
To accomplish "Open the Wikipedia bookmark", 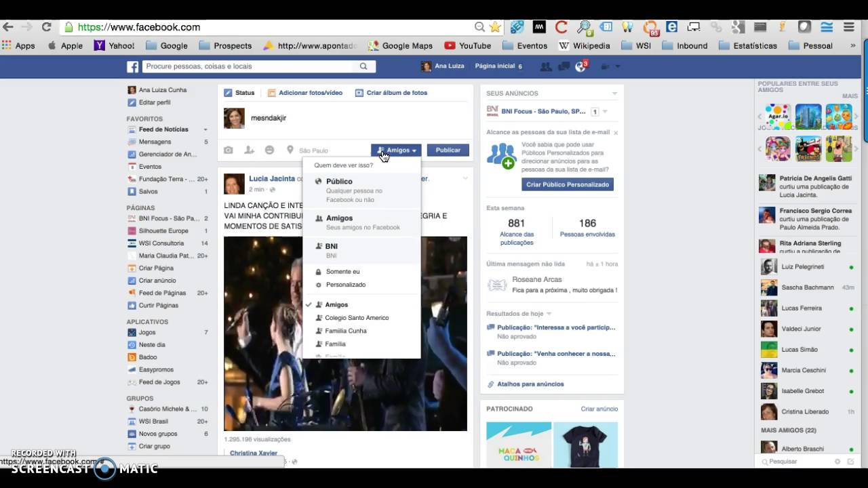I will coord(584,45).
